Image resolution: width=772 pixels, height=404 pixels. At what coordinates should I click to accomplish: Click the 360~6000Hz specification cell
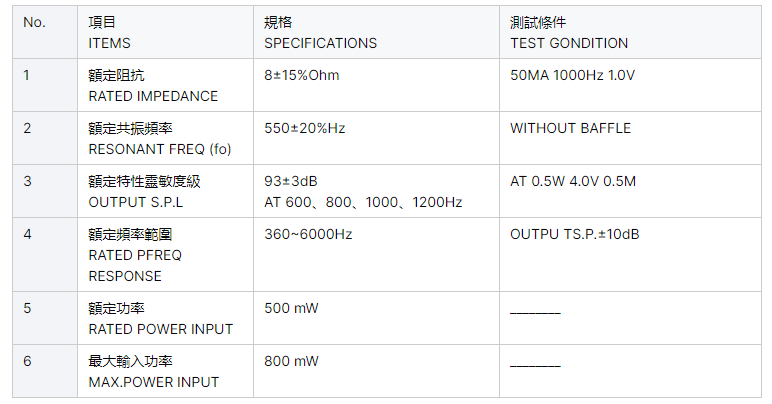click(308, 234)
